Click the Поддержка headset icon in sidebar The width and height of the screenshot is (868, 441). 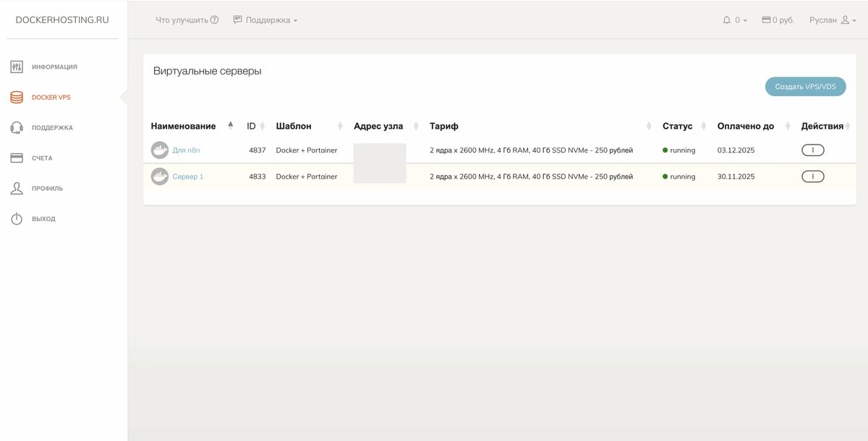[16, 127]
